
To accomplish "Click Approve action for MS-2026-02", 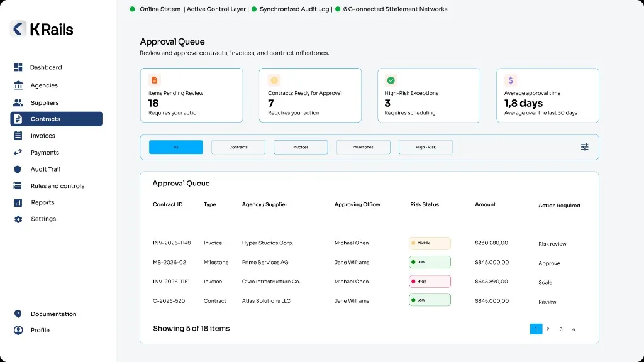I will point(549,263).
